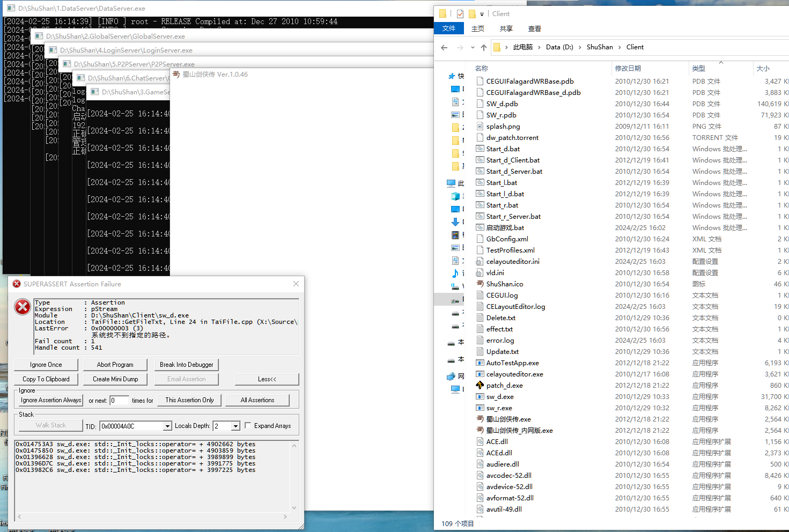This screenshot has width=789, height=532.
Task: Select the 蜀山剑侠传.exe application icon
Action: tap(480, 419)
